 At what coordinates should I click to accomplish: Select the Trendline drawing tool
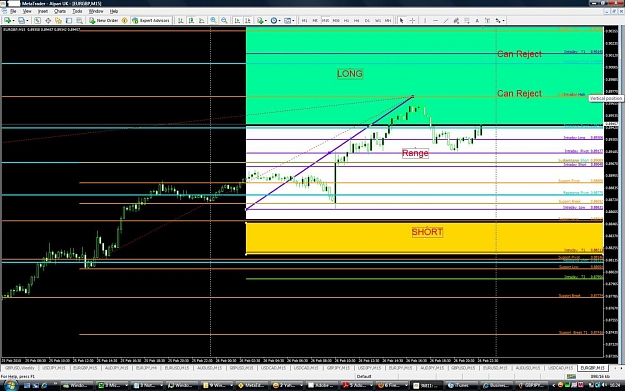(446, 20)
